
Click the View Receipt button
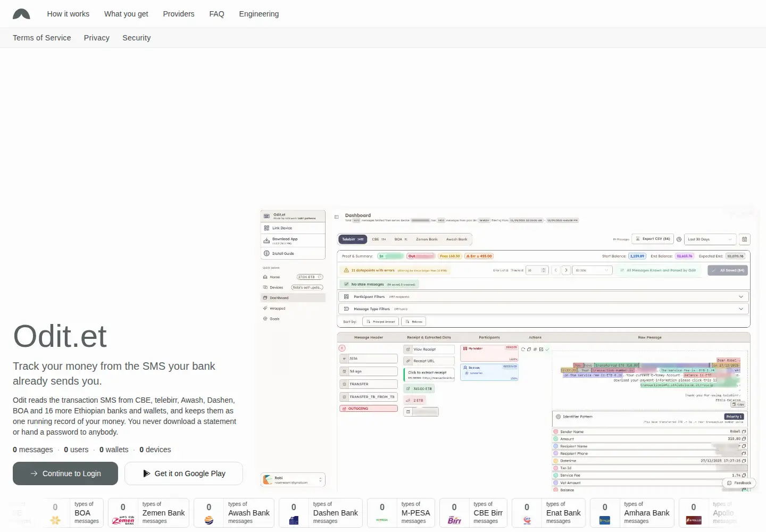pyautogui.click(x=429, y=350)
